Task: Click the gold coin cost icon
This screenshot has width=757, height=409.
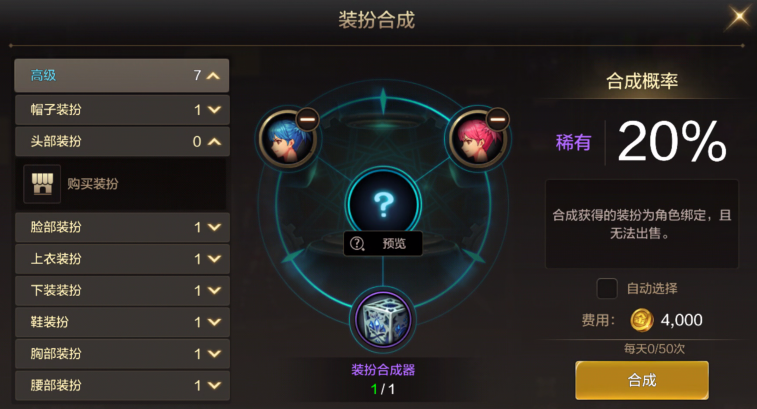Action: (x=642, y=320)
